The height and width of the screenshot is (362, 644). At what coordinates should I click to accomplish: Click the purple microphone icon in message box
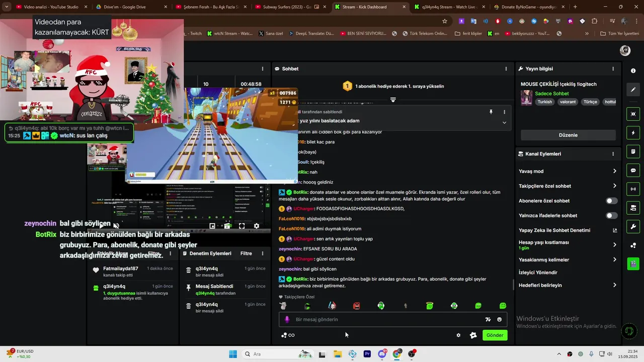(x=287, y=319)
